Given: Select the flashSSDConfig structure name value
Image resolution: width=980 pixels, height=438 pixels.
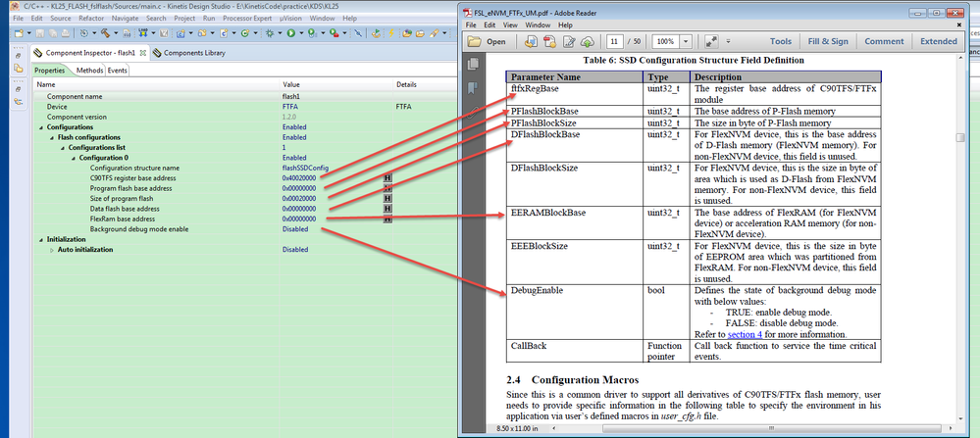Looking at the screenshot, I should pos(305,168).
